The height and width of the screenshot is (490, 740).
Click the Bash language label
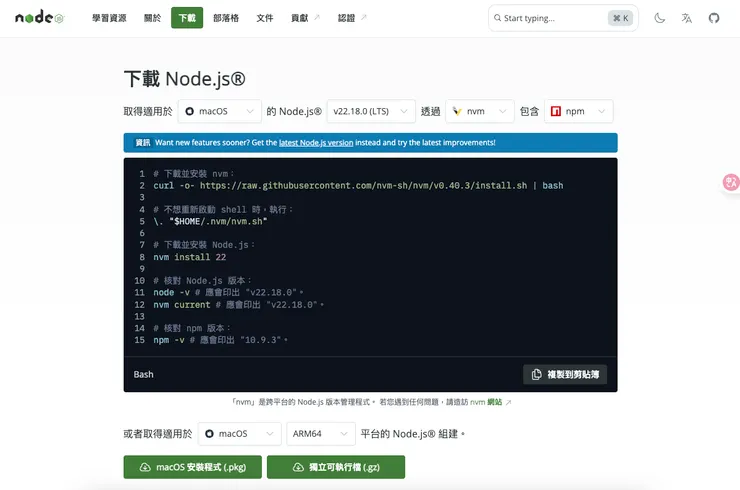143,374
